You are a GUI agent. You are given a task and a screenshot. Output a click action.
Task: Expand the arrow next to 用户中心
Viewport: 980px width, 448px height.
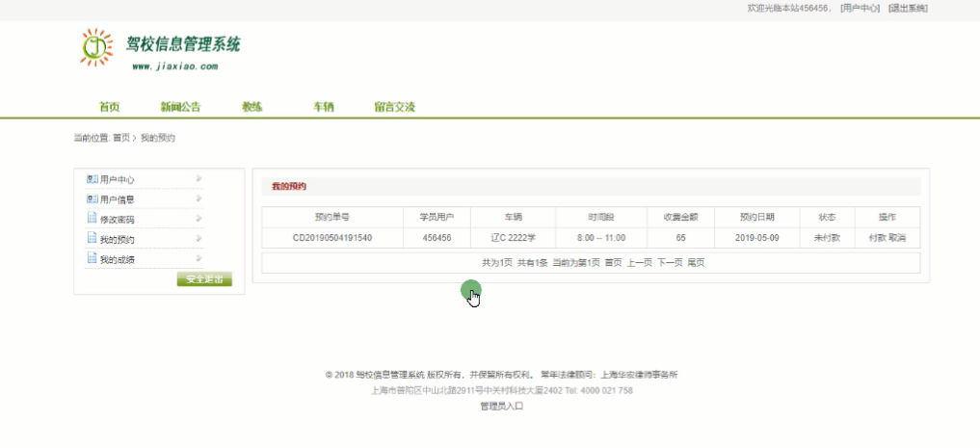[x=199, y=179]
